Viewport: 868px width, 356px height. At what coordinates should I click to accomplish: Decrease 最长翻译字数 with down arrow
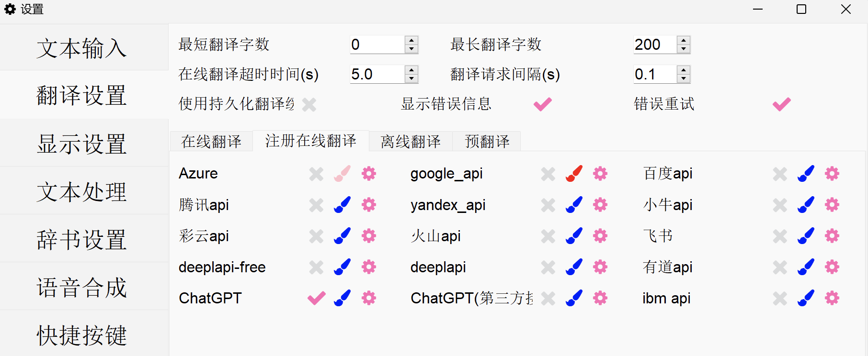[x=684, y=49]
